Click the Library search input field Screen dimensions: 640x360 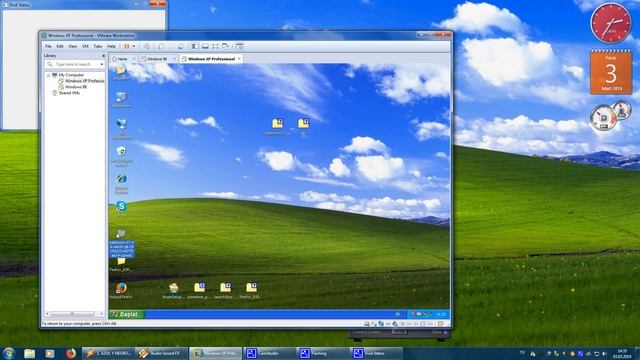pyautogui.click(x=73, y=64)
